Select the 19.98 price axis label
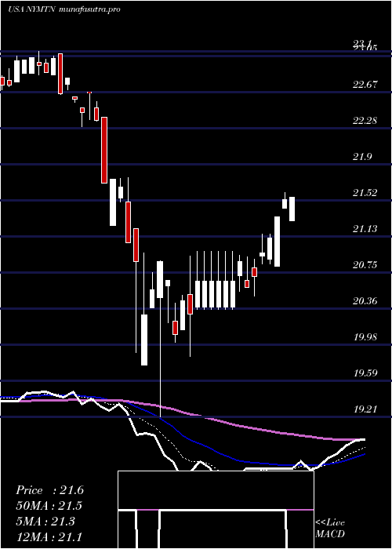This screenshot has width=392, height=549. pos(365,337)
